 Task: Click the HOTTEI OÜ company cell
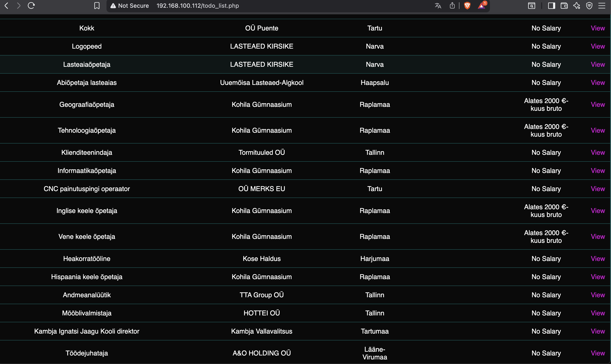point(262,313)
